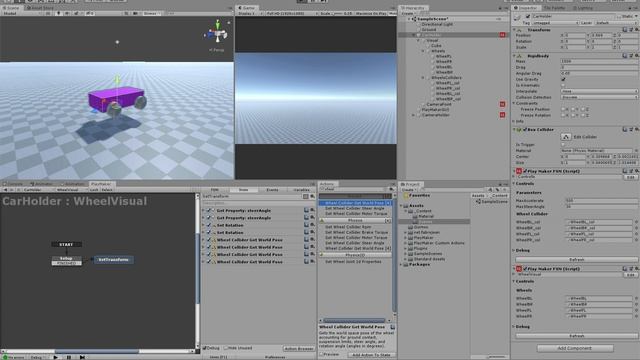Click the Step button in PlayMaker footer

click(82, 357)
